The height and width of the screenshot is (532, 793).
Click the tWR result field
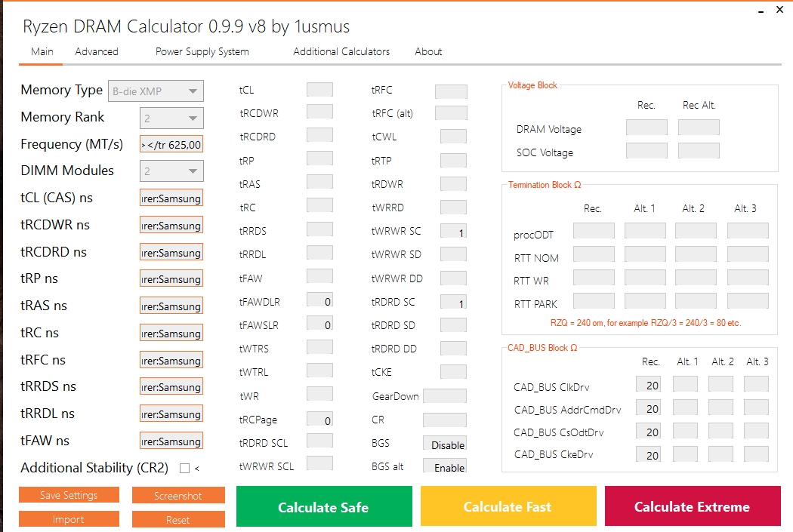point(319,394)
